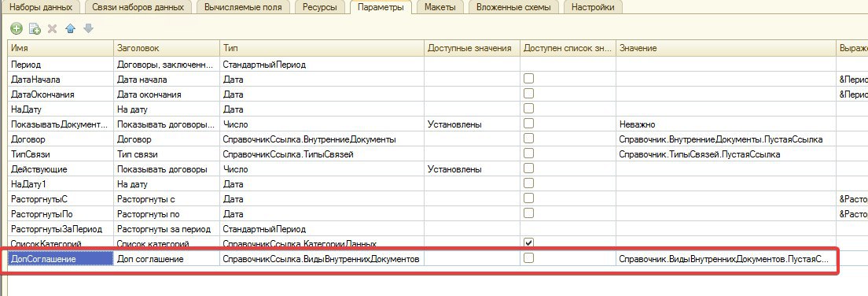Screen dimensions: 868x296
Task: Click type cell СправочникСсылка.ТипыСвязей
Action: [322, 154]
